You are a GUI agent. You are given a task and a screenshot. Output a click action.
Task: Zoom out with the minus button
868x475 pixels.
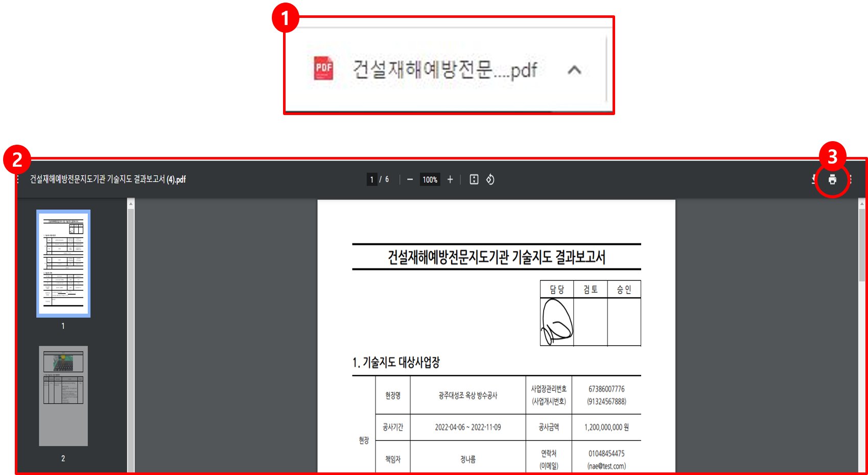(410, 179)
